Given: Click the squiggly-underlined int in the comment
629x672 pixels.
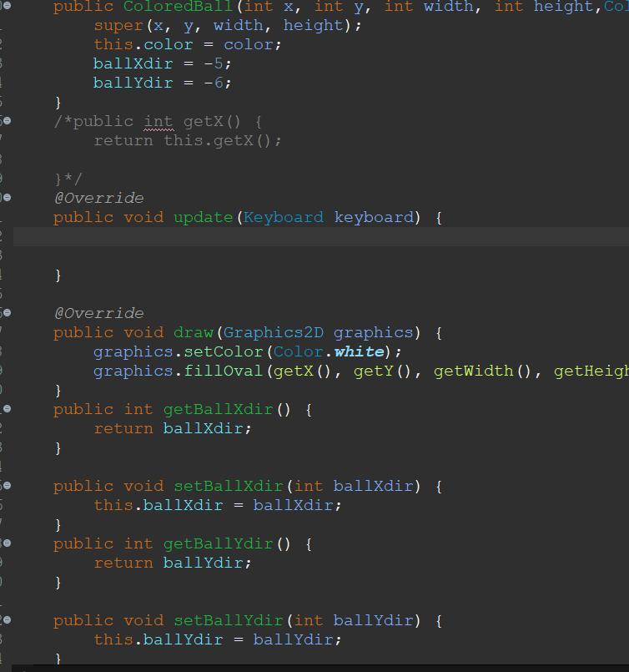Looking at the screenshot, I should 158,122.
